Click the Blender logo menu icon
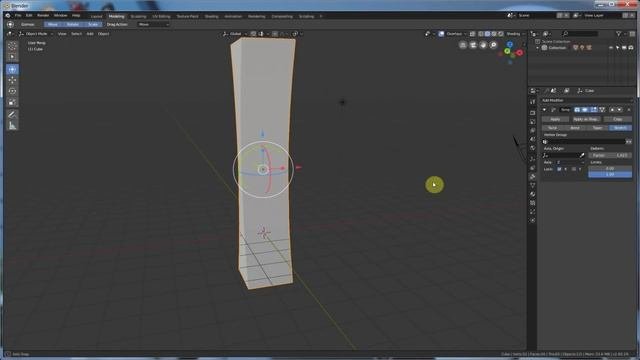The height and width of the screenshot is (360, 640). pos(7,16)
